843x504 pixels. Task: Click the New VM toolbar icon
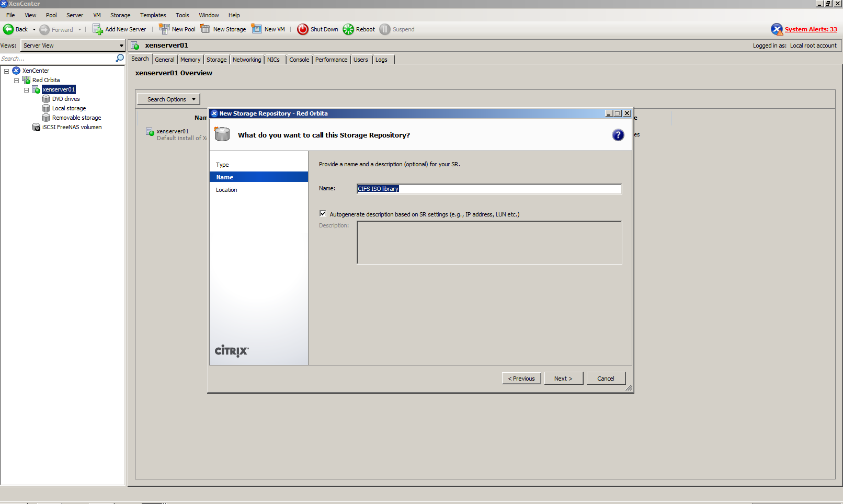257,29
